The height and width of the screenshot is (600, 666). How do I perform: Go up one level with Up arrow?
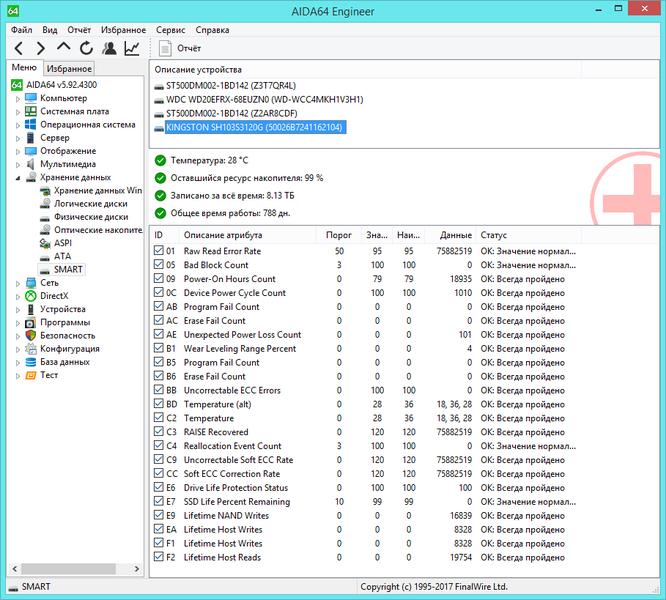click(x=64, y=48)
